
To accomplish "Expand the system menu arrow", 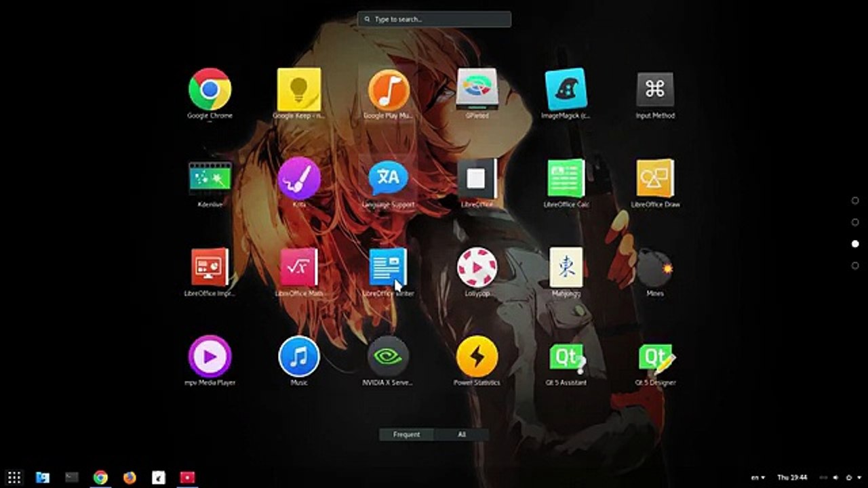I will click(x=859, y=478).
